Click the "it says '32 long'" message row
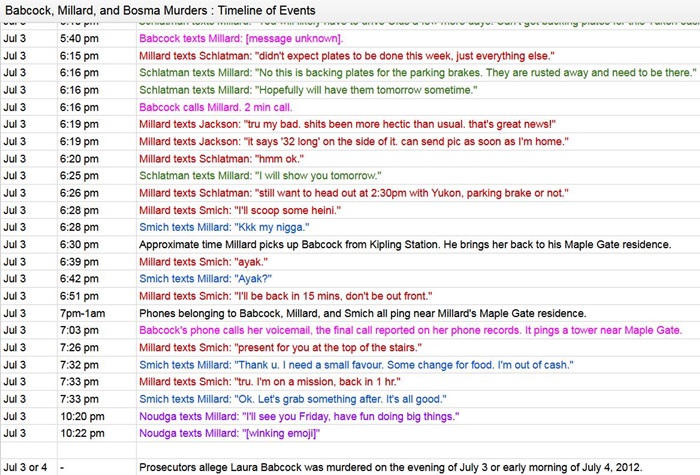The height and width of the screenshot is (475, 700). coord(369,141)
